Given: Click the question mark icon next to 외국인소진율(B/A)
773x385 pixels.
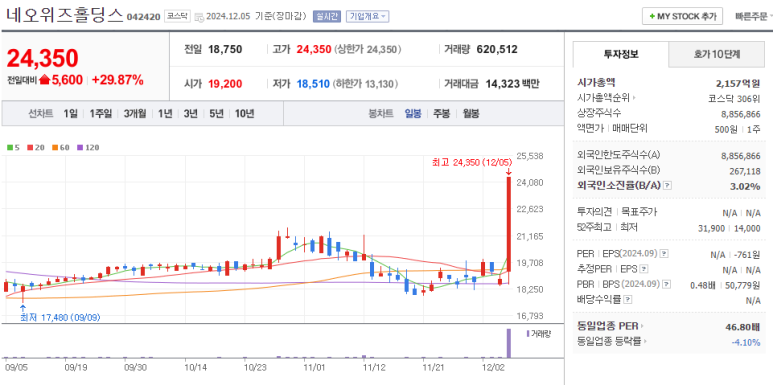Looking at the screenshot, I should pos(668,186).
